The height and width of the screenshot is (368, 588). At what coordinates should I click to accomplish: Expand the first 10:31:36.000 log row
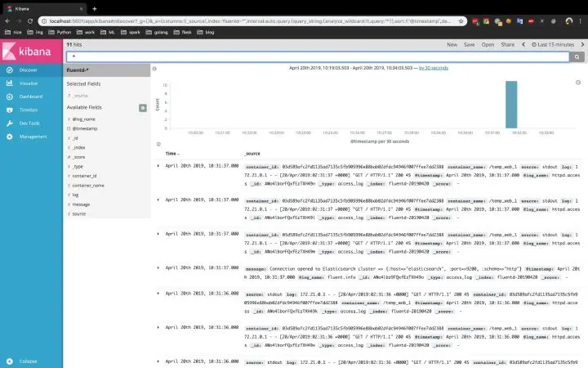pos(158,294)
